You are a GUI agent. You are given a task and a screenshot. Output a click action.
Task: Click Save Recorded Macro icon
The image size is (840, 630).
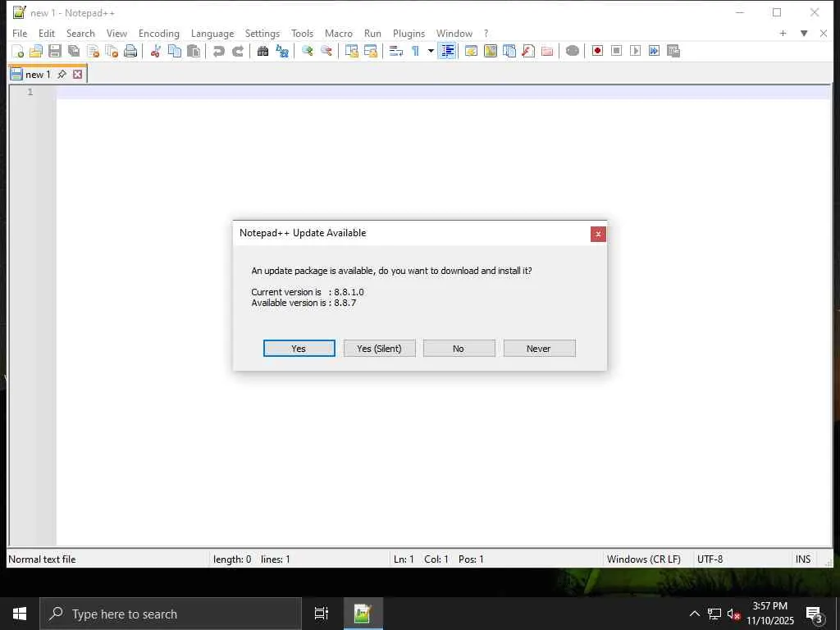coord(673,51)
